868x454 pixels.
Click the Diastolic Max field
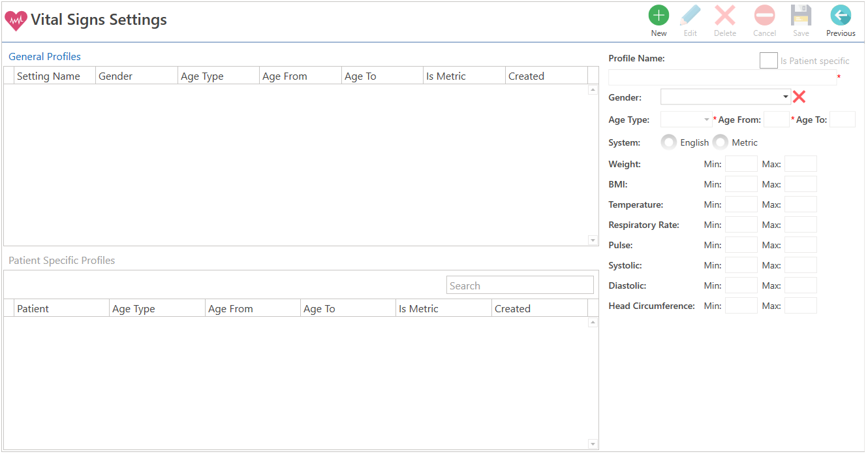[801, 285]
